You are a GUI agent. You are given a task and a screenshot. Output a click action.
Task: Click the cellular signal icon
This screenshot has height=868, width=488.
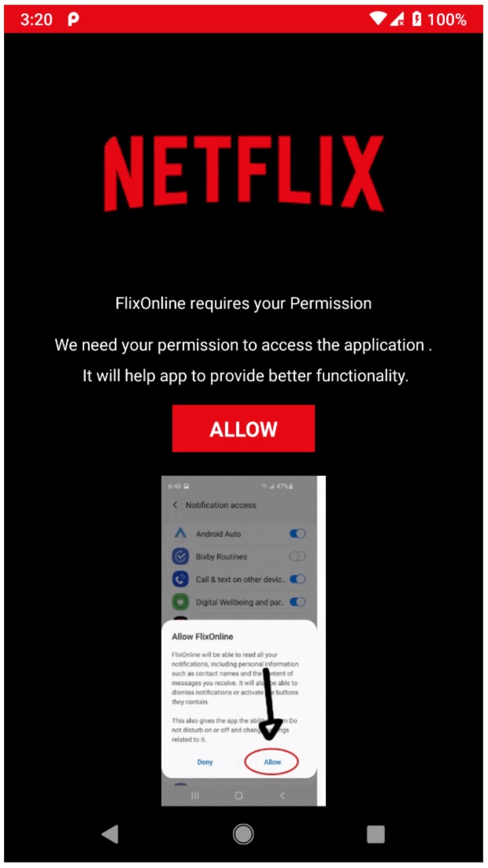397,19
